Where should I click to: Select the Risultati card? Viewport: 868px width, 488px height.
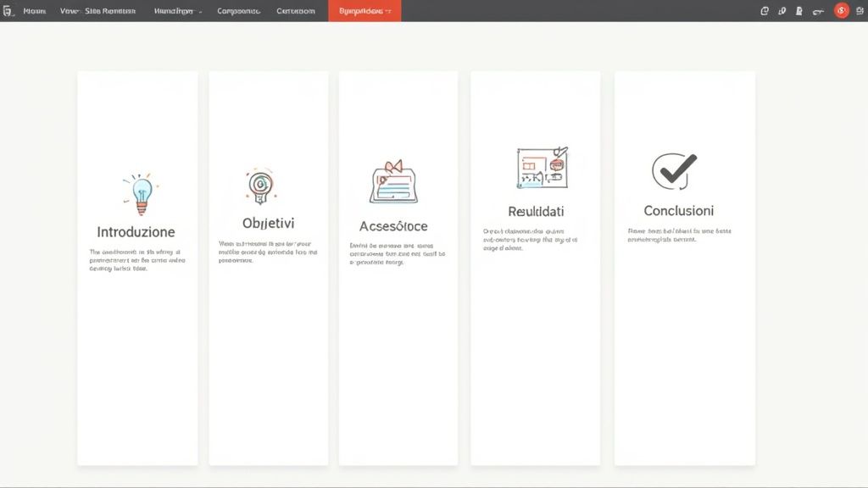click(x=534, y=267)
